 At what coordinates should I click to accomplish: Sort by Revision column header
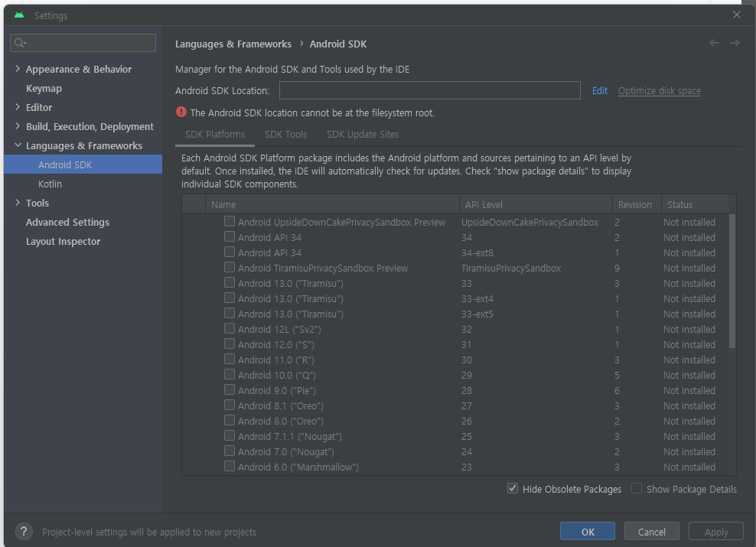click(637, 204)
